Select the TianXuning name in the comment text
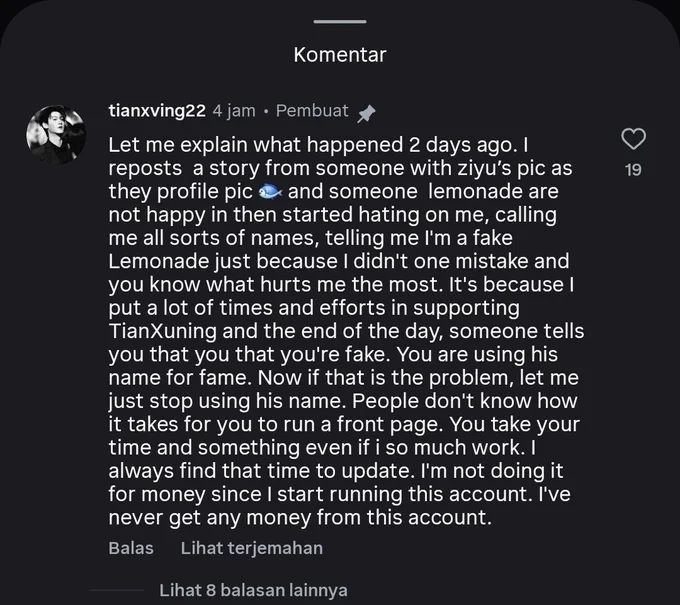 (163, 331)
